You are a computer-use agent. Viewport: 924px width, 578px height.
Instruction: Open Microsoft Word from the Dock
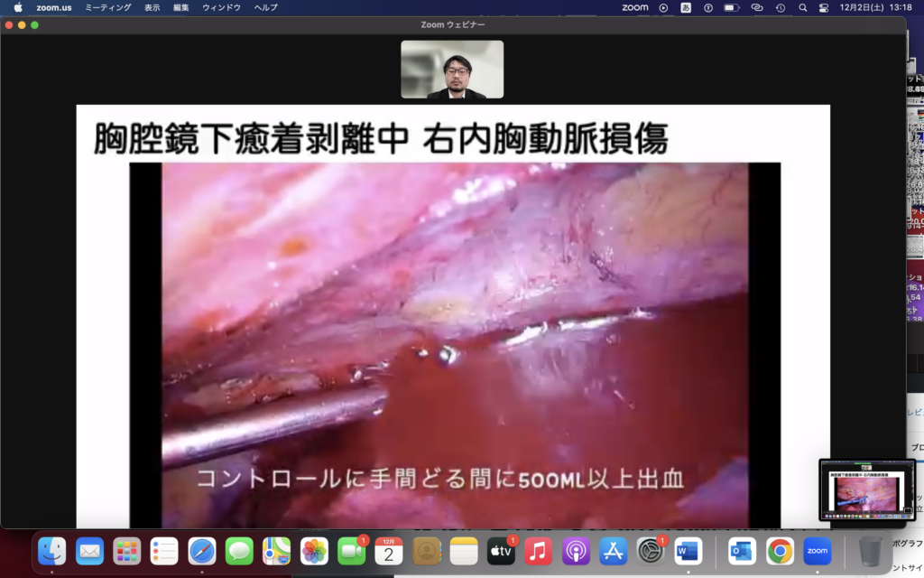click(688, 550)
